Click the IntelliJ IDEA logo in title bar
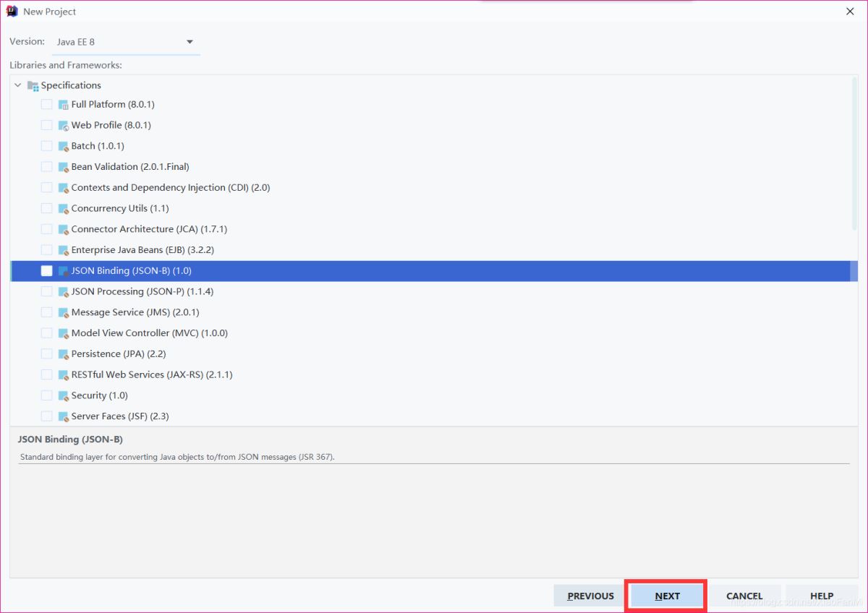 click(12, 11)
